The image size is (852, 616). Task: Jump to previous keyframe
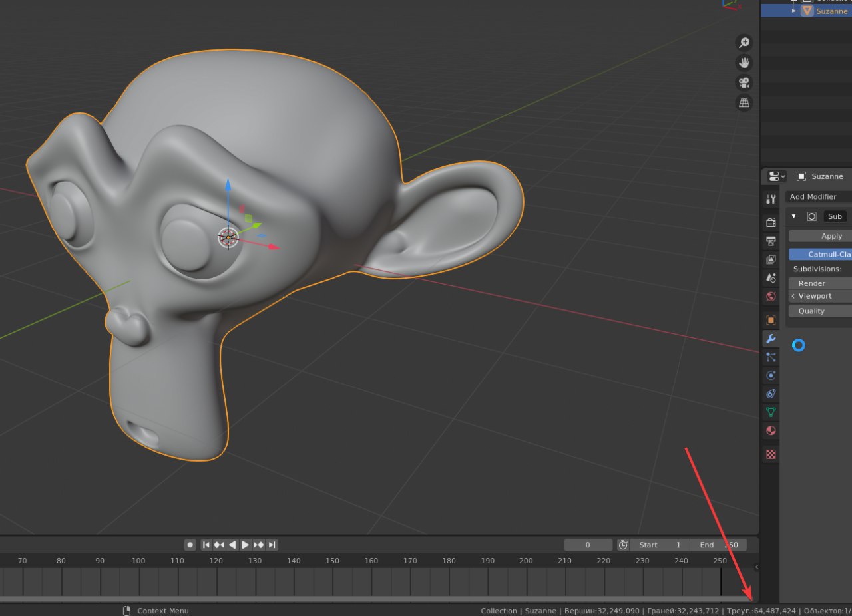coord(219,545)
